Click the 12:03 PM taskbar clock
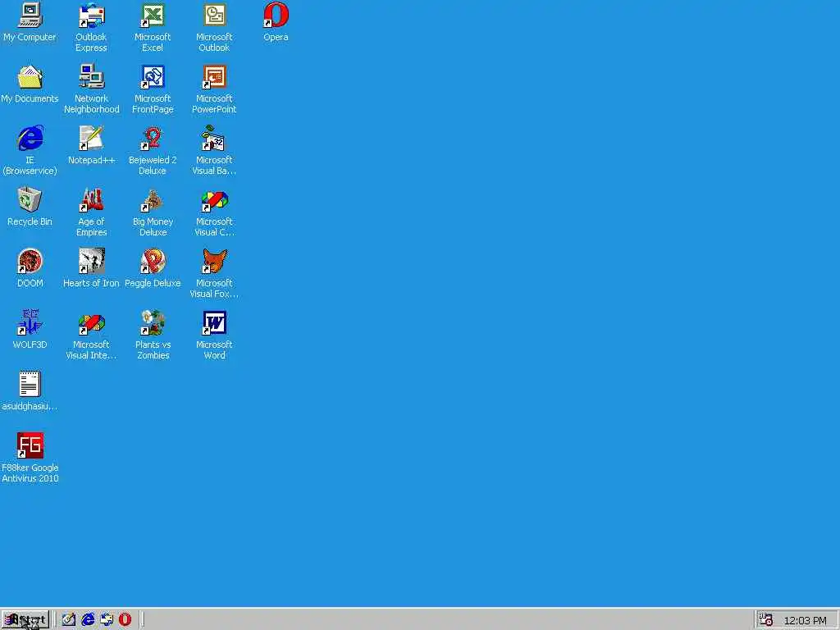840x630 pixels. (x=805, y=620)
